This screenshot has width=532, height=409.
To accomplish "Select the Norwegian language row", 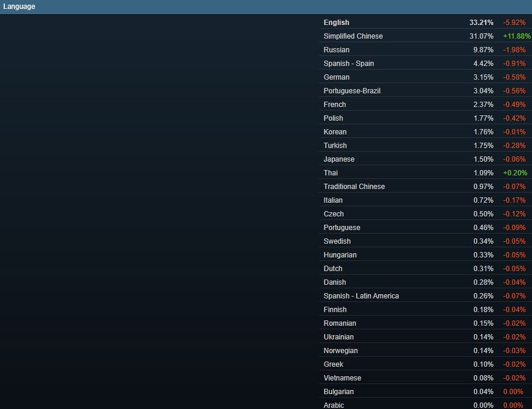I will click(x=426, y=350).
